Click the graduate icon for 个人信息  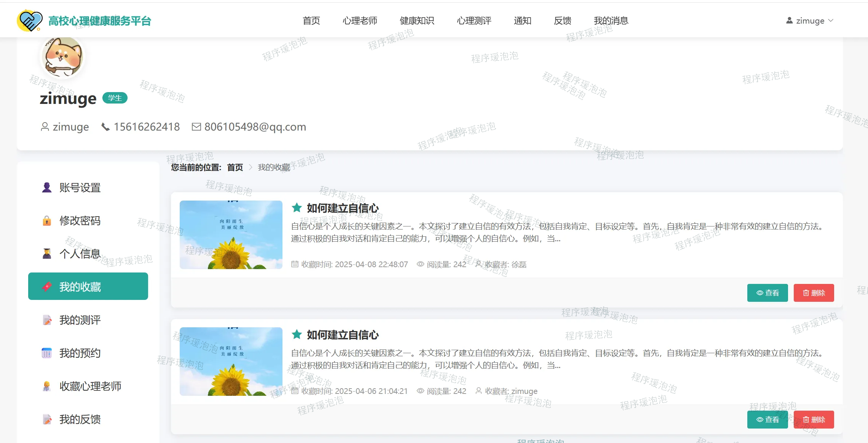coord(47,254)
